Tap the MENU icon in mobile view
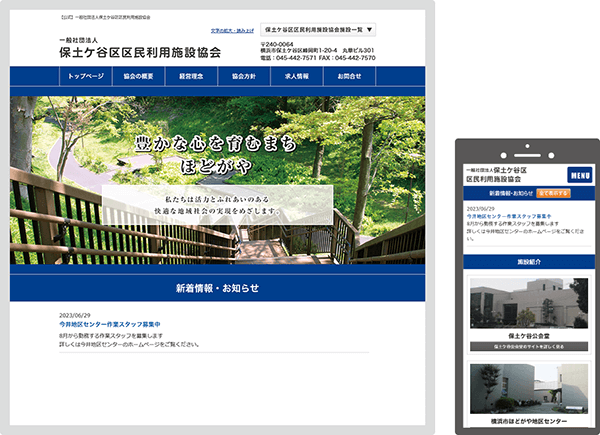Viewport: 600px width, 435px height. tap(580, 175)
